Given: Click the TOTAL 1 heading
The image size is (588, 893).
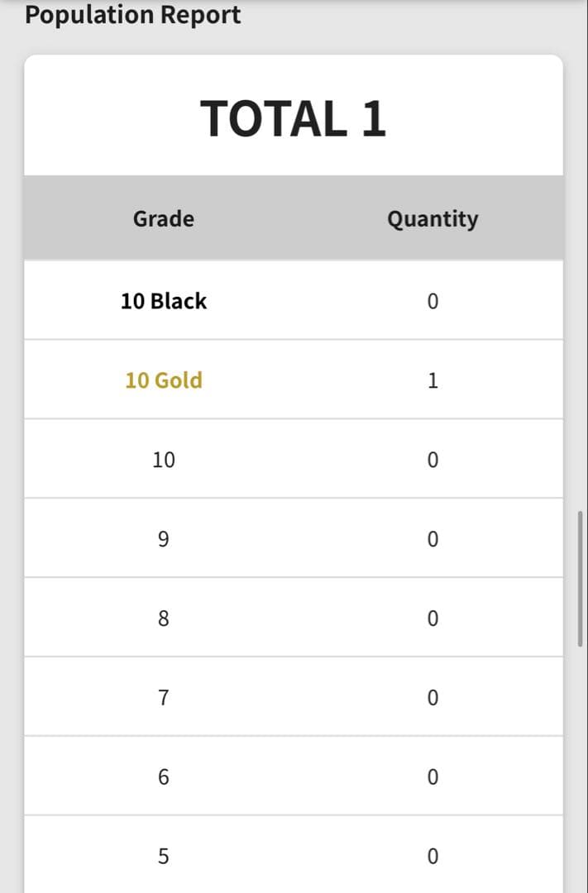Looking at the screenshot, I should pos(294,118).
